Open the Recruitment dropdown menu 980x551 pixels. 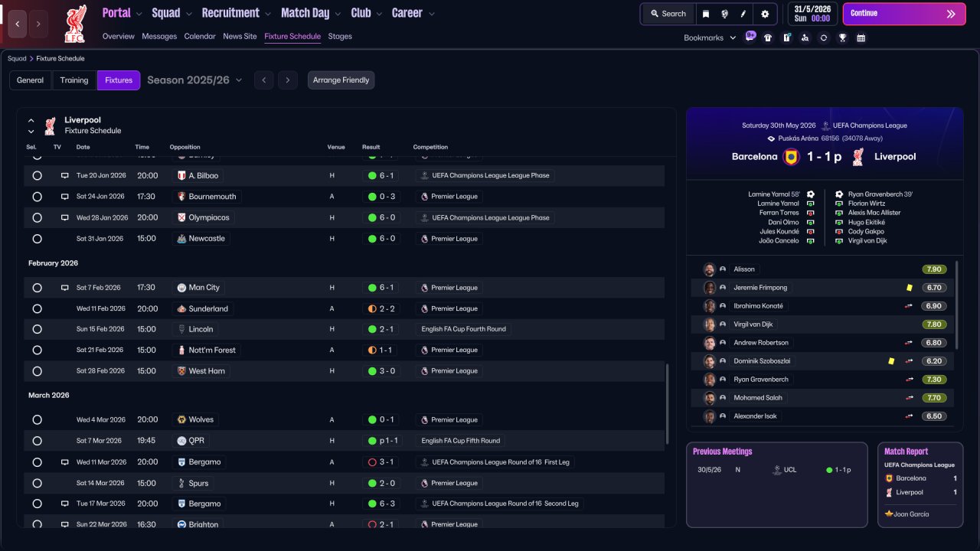pyautogui.click(x=237, y=13)
